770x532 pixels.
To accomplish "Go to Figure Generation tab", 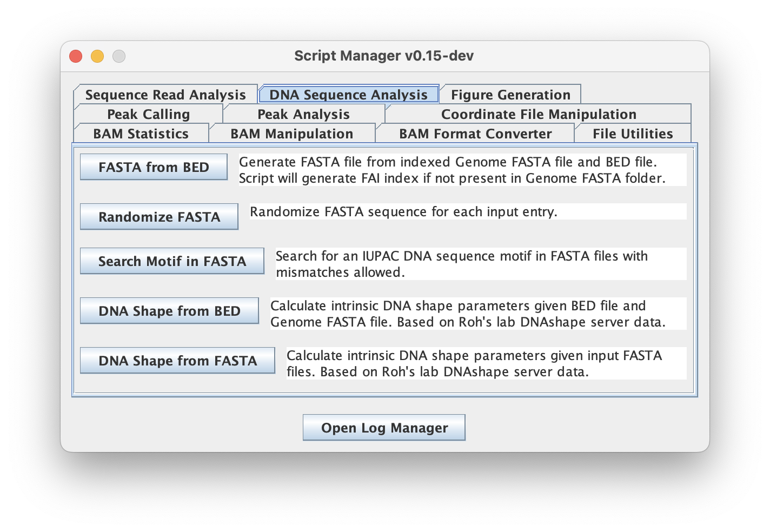I will click(x=510, y=95).
